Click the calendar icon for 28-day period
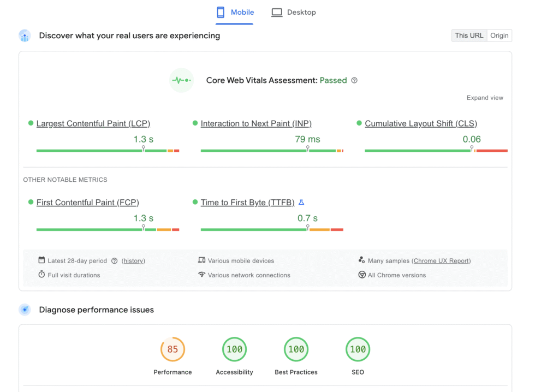The image size is (559, 392). click(41, 260)
